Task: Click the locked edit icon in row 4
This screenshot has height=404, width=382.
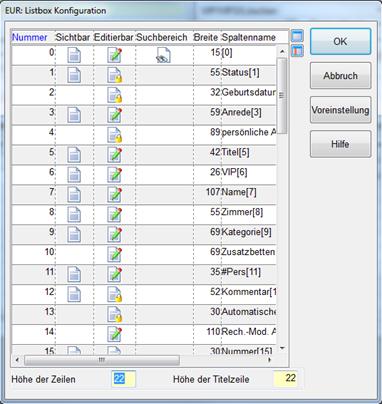Action: coord(114,135)
